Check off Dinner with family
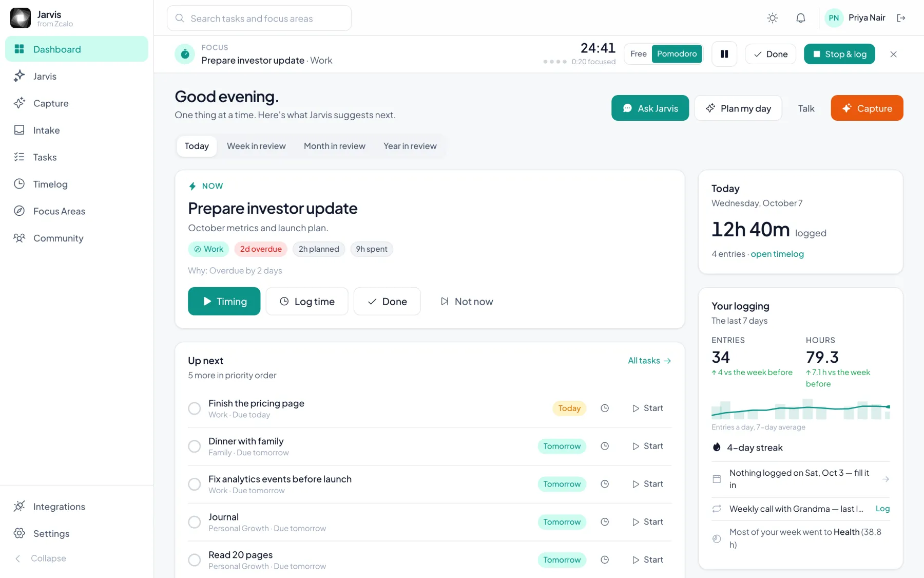This screenshot has width=924, height=578. click(195, 446)
